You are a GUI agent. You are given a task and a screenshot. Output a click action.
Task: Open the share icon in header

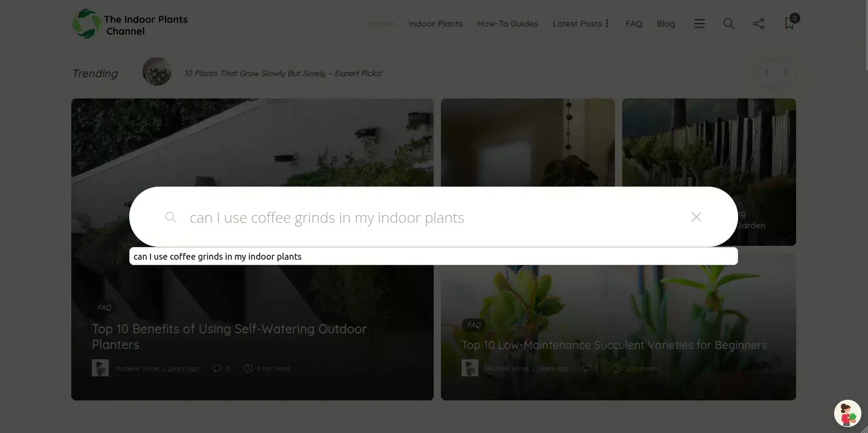(759, 24)
